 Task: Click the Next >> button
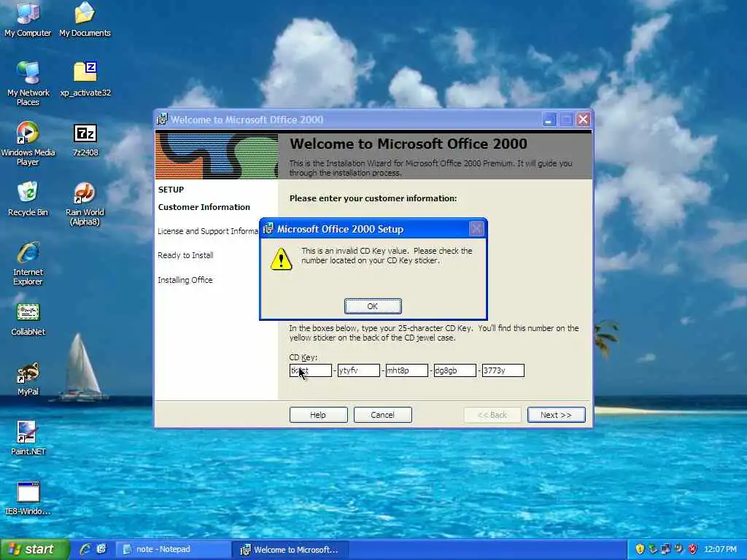[556, 415]
